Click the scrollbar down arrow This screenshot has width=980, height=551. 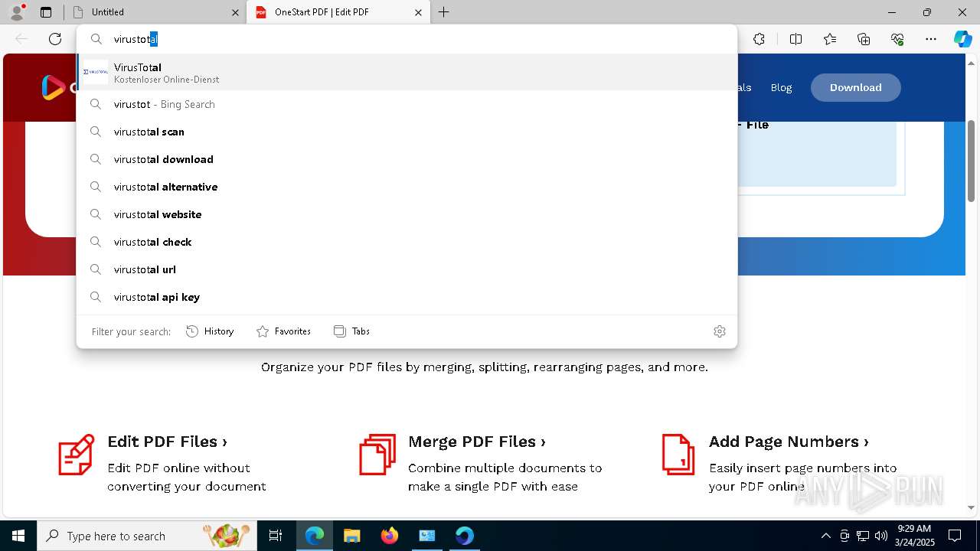972,507
